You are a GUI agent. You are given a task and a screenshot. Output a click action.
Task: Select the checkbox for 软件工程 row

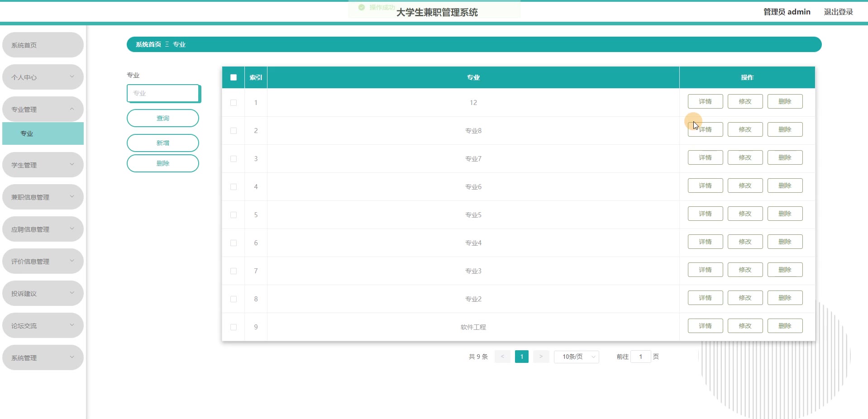click(234, 327)
